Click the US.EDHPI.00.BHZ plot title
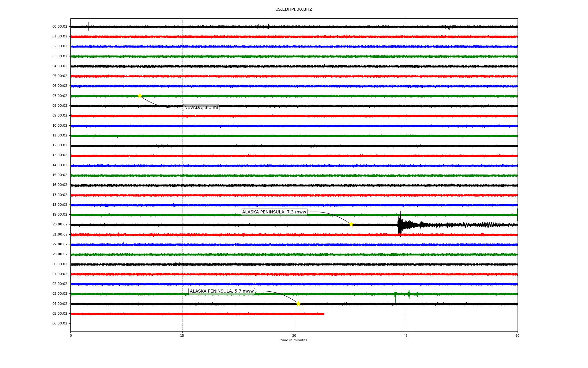 pyautogui.click(x=294, y=10)
